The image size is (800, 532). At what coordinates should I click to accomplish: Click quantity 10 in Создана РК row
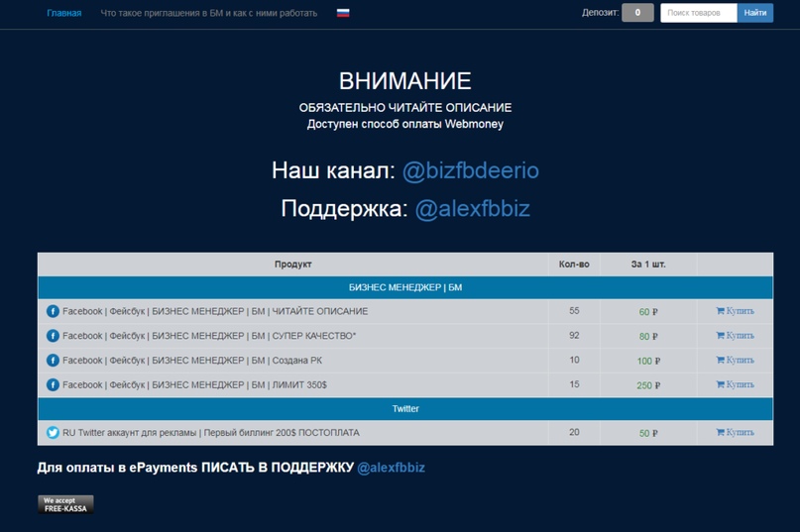(574, 360)
